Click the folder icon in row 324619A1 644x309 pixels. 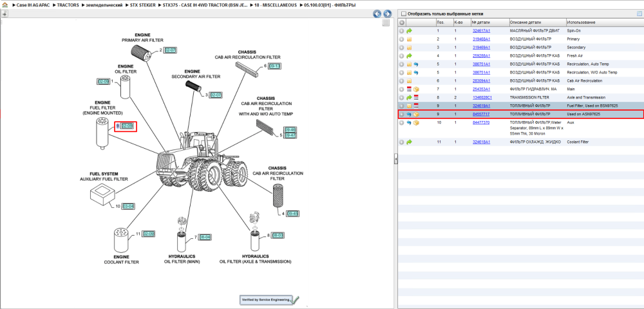click(409, 106)
